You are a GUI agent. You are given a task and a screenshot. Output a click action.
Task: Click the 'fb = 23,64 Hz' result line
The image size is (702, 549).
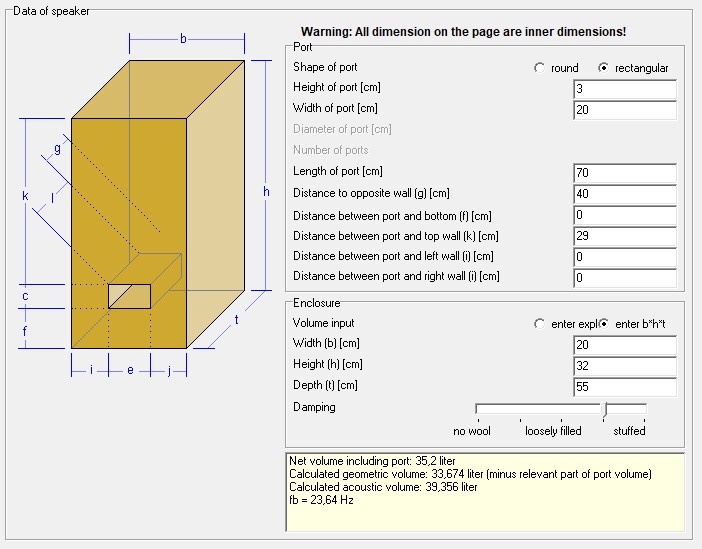(321, 500)
